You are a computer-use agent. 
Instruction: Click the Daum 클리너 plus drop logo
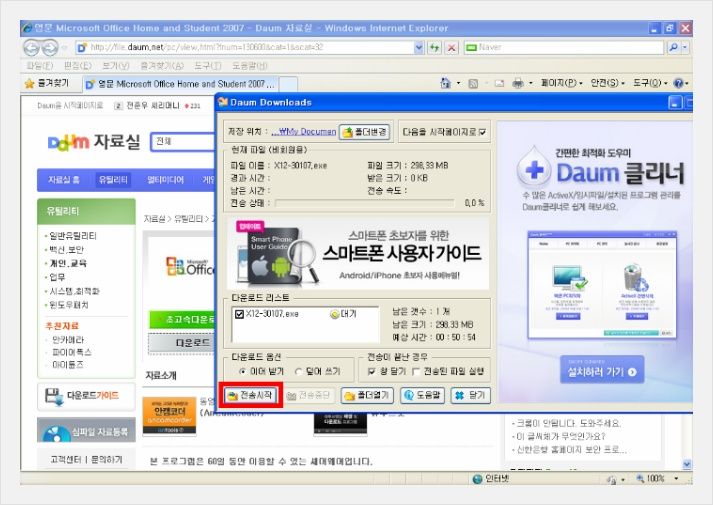click(x=533, y=166)
